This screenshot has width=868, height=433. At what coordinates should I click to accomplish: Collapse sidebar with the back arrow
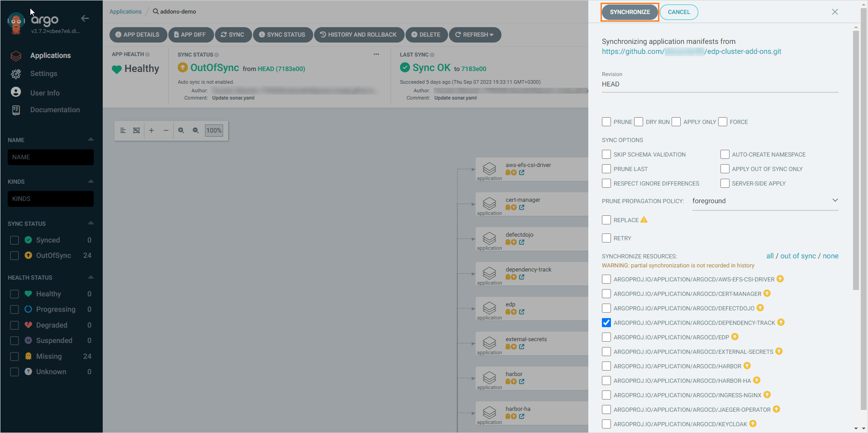point(85,18)
